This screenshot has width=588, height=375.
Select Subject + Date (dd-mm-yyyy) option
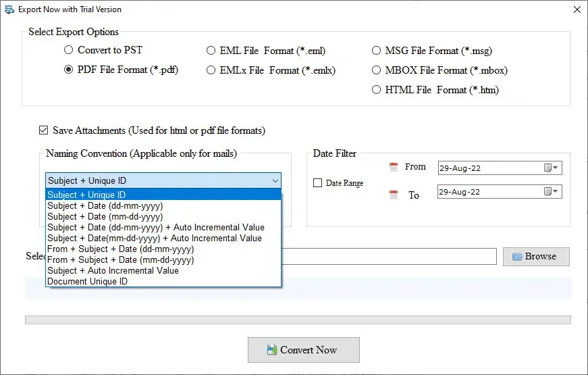pos(163,205)
